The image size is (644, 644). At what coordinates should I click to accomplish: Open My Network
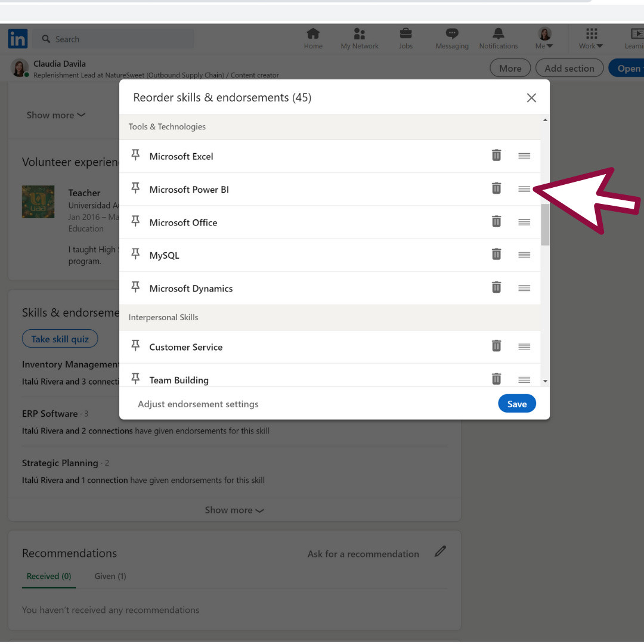point(360,39)
